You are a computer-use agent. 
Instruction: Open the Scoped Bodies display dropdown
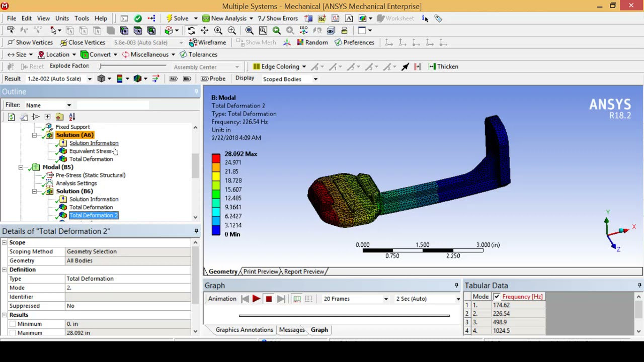point(315,79)
